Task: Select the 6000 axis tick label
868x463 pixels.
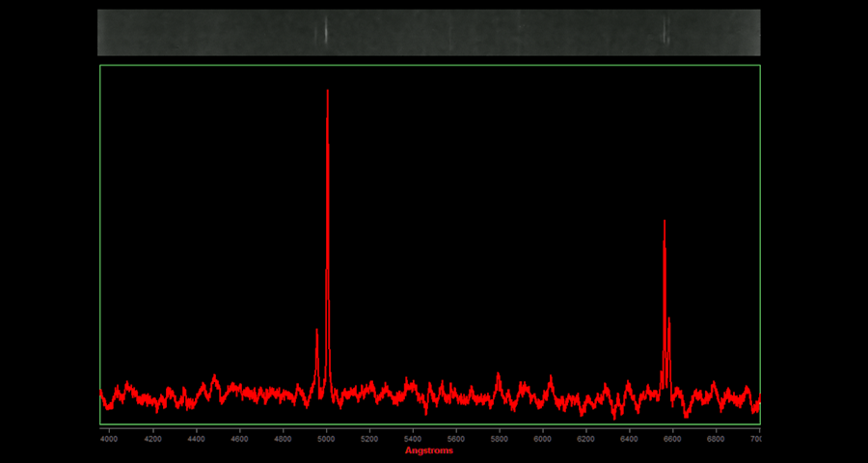Action: pyautogui.click(x=543, y=438)
